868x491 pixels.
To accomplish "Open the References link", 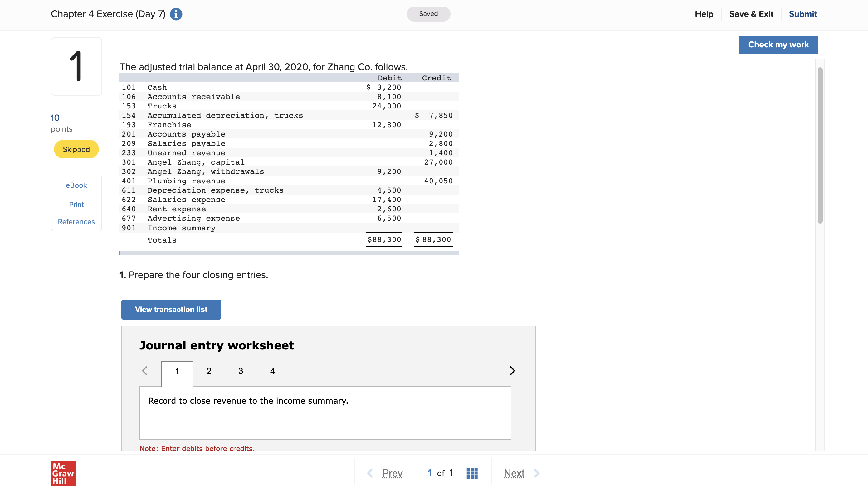I will tap(76, 222).
